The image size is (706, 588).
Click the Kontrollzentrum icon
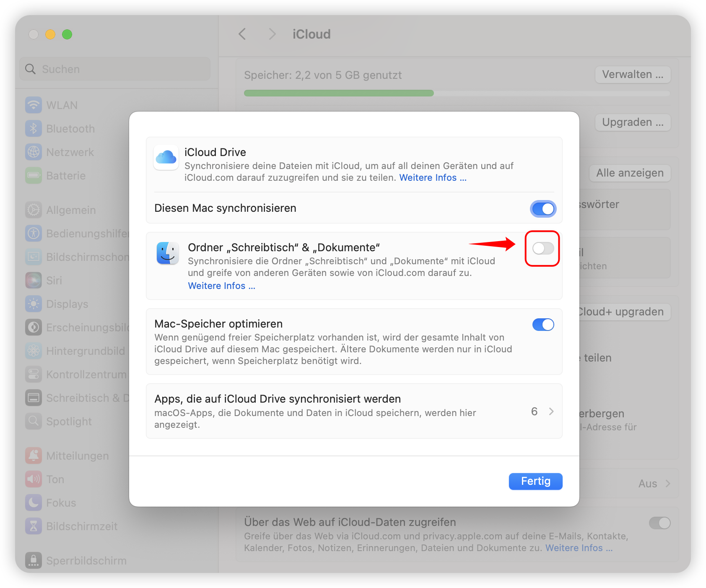34,374
